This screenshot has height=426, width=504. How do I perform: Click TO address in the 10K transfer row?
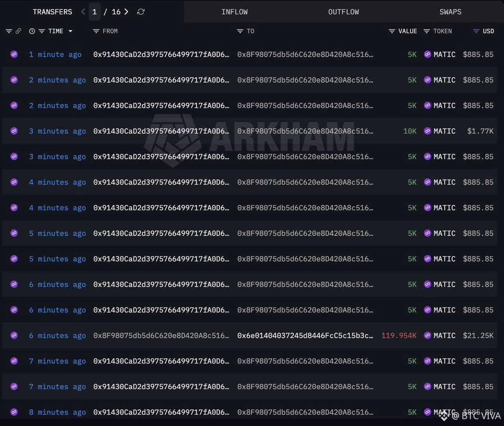click(x=305, y=131)
